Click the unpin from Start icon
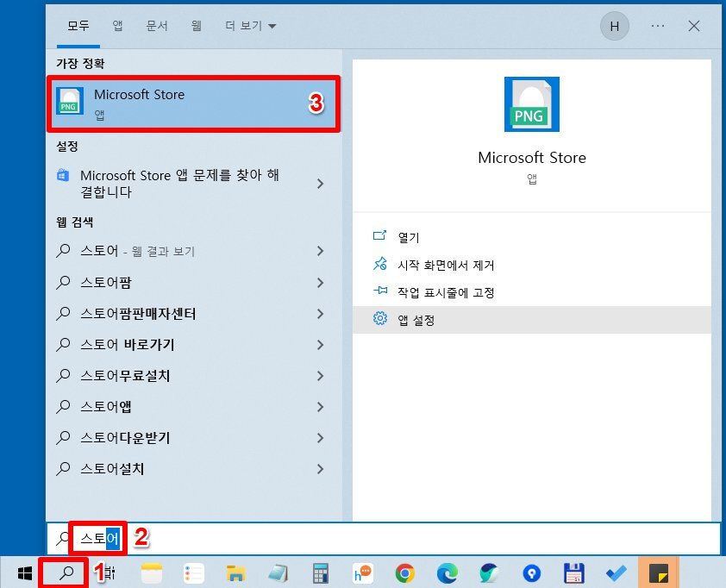 coord(379,264)
